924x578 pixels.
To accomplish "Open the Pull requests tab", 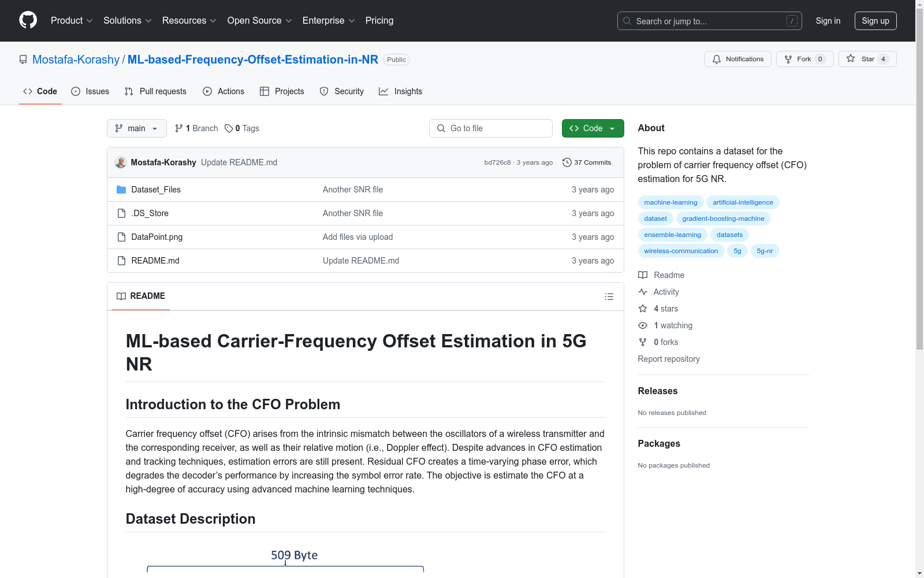I will [155, 91].
